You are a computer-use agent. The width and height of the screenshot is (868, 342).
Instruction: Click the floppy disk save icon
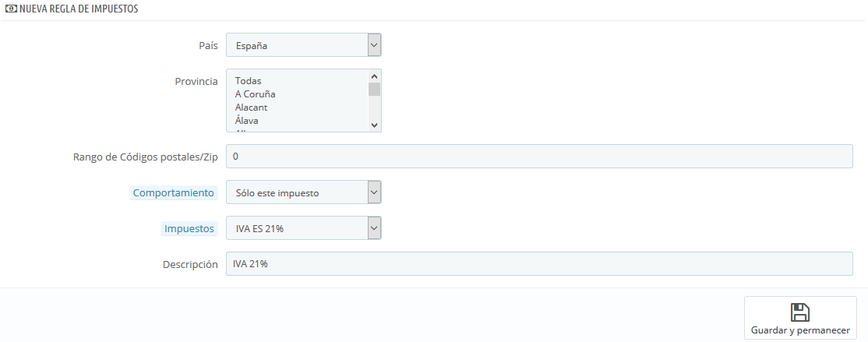pos(800,312)
